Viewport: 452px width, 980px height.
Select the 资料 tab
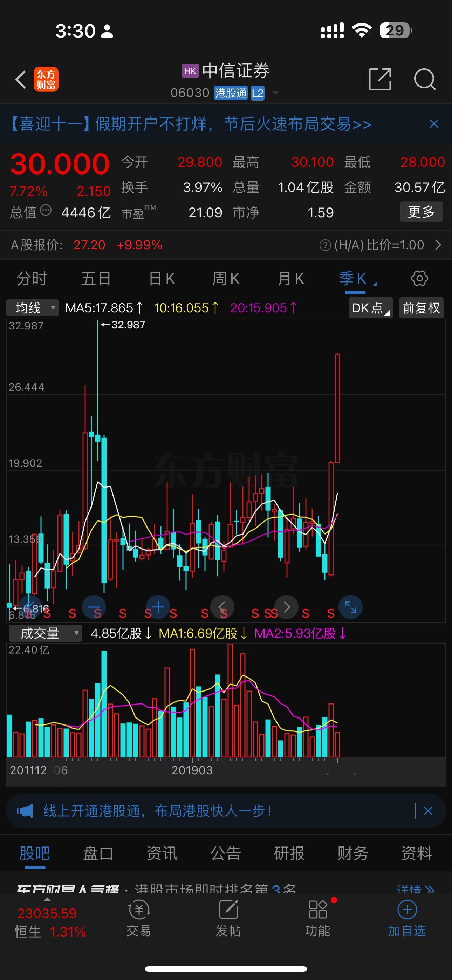click(x=417, y=853)
